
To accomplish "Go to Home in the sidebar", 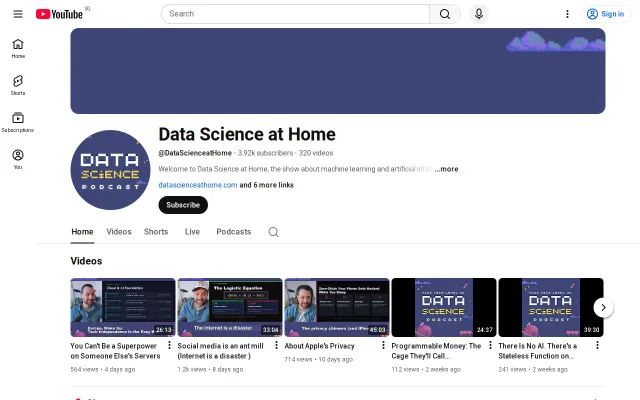I will [18, 49].
